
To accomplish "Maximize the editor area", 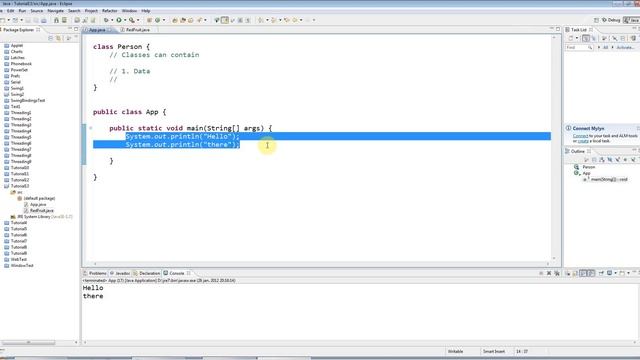I will coord(558,29).
